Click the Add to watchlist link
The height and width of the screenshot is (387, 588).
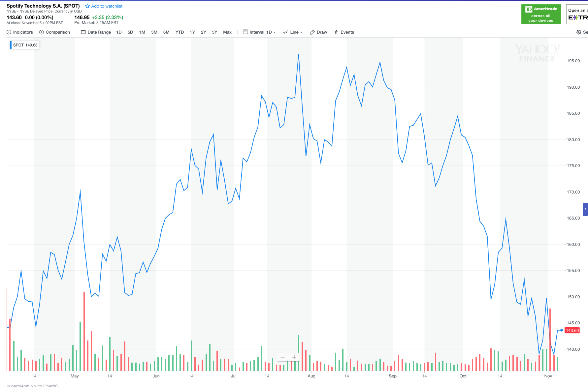(107, 6)
